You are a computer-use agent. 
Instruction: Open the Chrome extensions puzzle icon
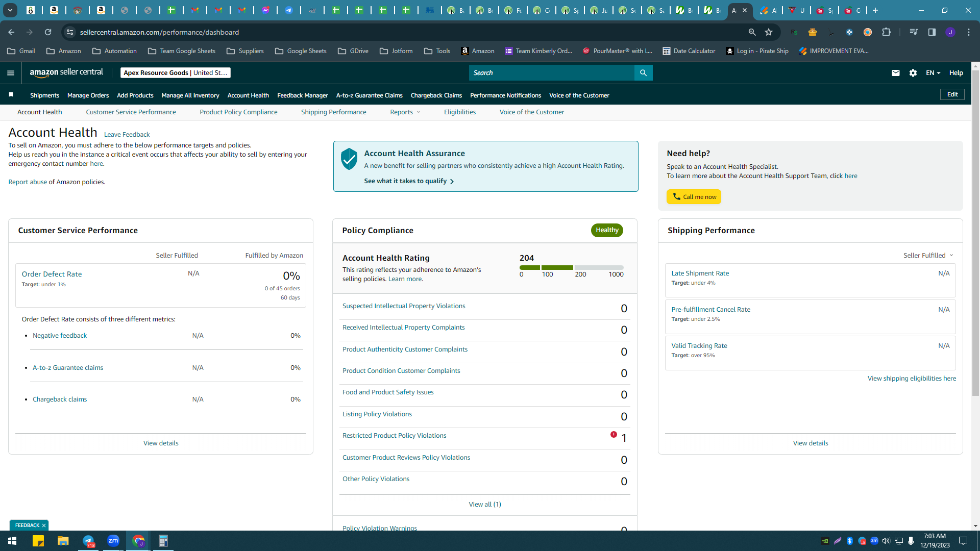(x=887, y=32)
